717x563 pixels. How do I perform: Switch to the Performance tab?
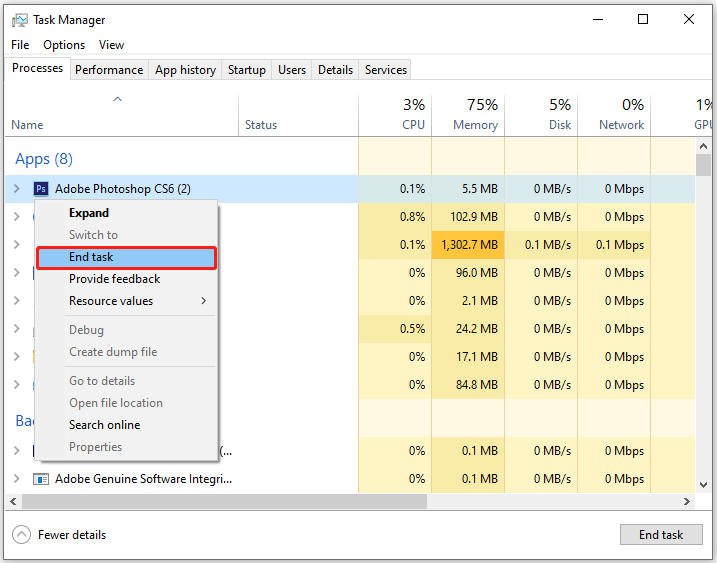click(x=109, y=70)
